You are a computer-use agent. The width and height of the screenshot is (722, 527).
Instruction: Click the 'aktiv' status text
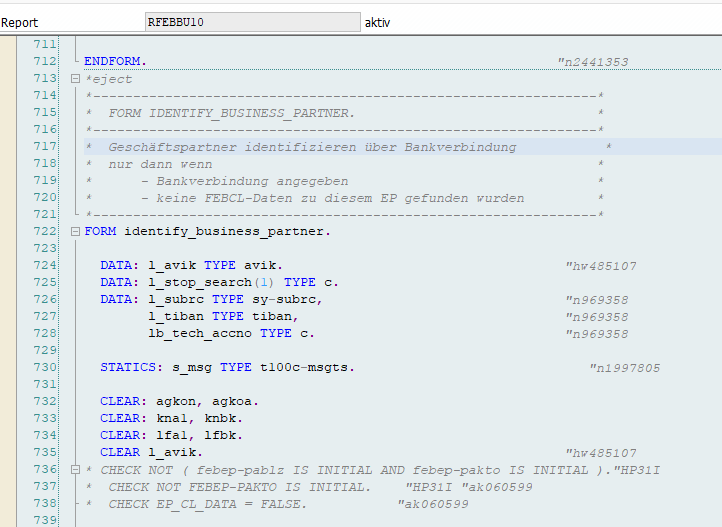379,22
